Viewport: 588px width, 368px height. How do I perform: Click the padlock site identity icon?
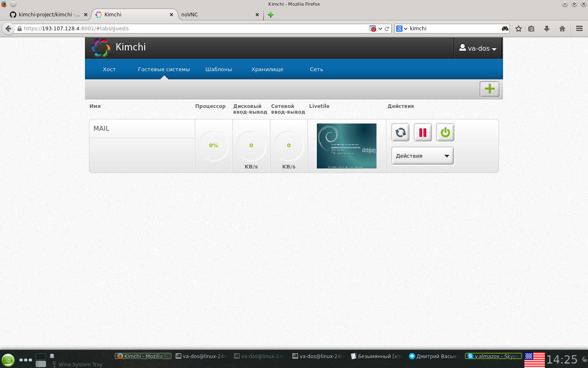click(19, 29)
